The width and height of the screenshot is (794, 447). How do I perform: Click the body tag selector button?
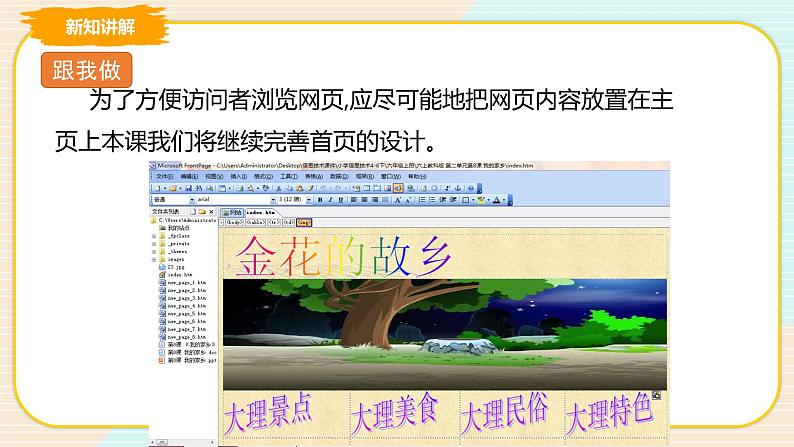234,222
